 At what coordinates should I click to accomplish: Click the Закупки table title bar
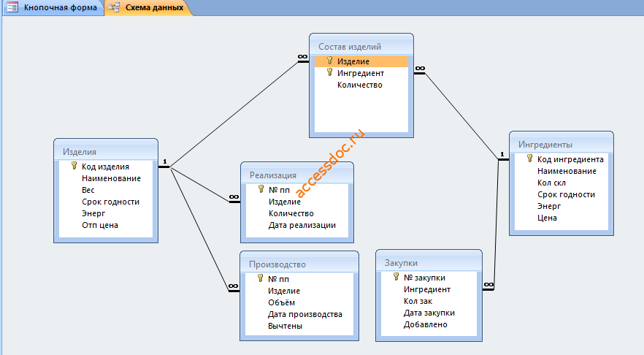tap(429, 262)
